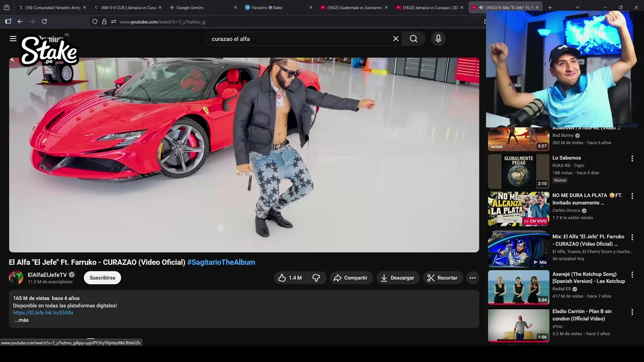Viewport: 644px width, 362px height.
Task: Click Descargar download button
Action: point(397,278)
